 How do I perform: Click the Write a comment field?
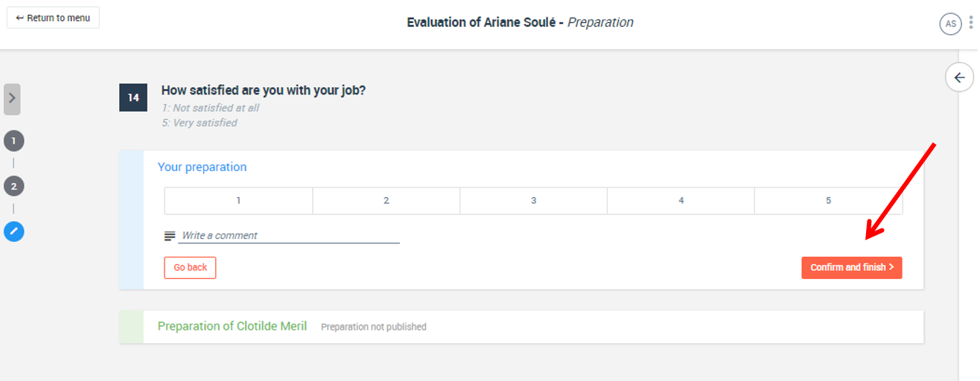coord(289,236)
